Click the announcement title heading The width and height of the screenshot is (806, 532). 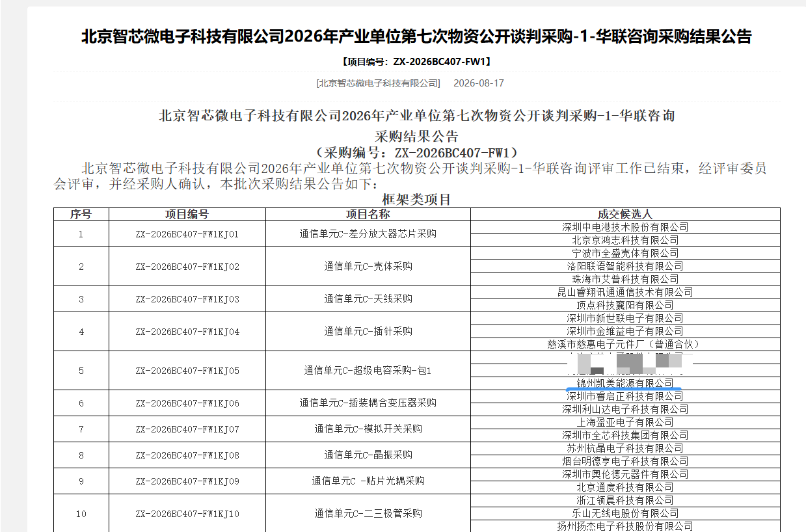coord(416,36)
